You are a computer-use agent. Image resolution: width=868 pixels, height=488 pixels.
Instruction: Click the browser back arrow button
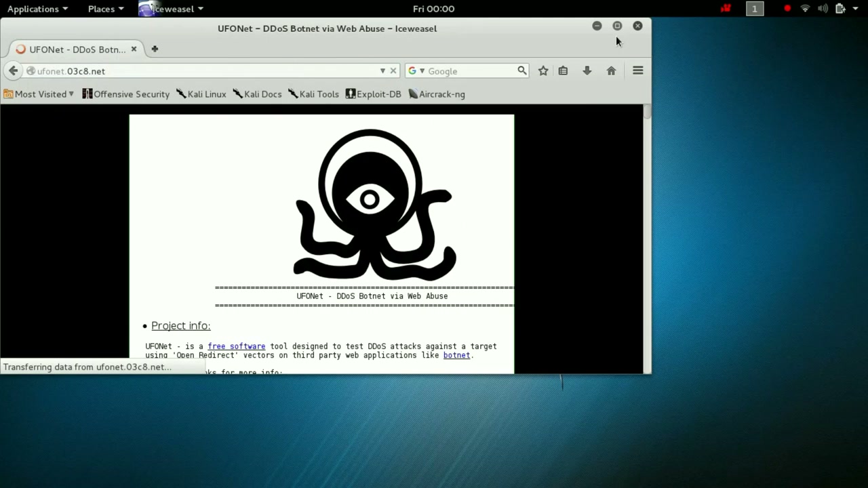(x=13, y=70)
